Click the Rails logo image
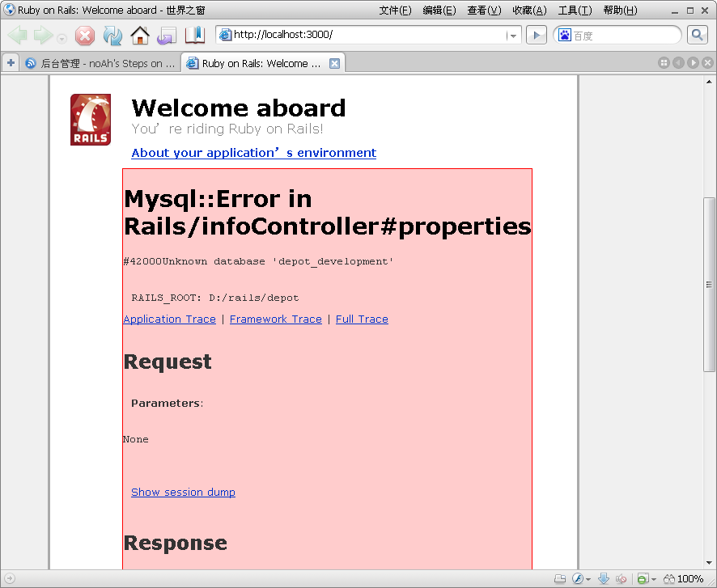Image resolution: width=717 pixels, height=588 pixels. (x=91, y=120)
